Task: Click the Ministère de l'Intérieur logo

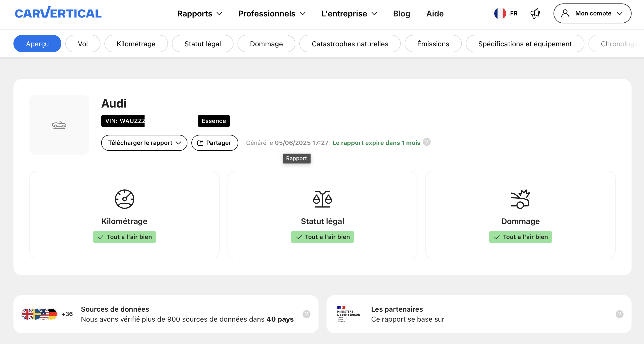Action: tap(348, 314)
